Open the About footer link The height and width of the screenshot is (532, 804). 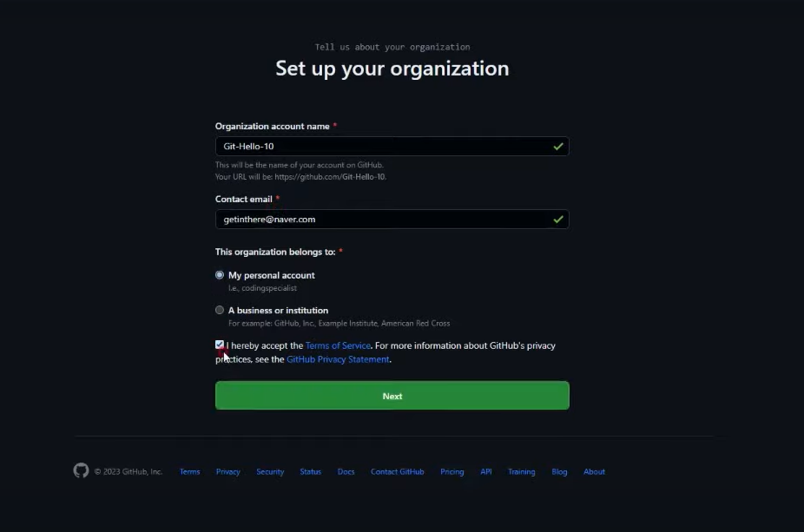point(594,471)
